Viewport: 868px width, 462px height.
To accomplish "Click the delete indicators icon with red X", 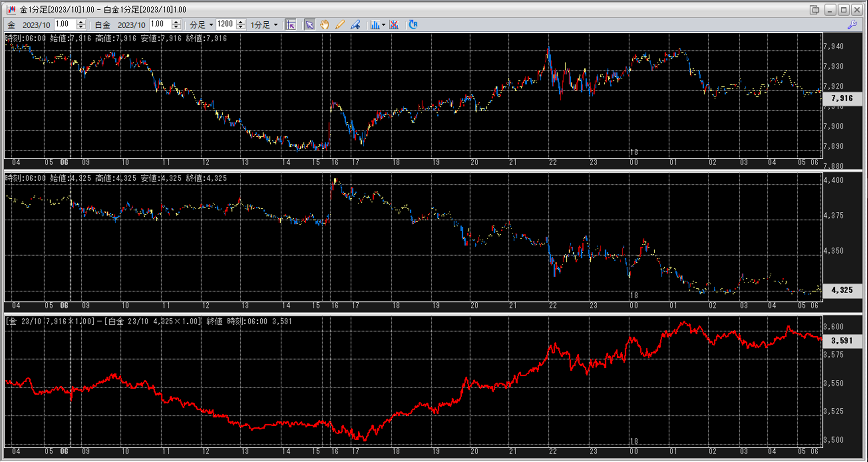I will (394, 25).
